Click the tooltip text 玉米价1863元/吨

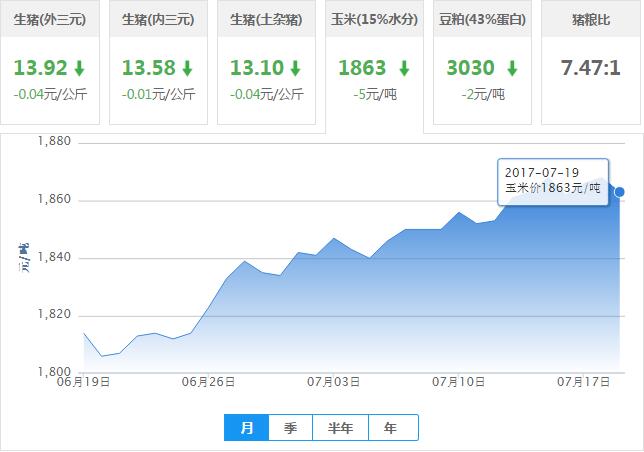pos(553,188)
